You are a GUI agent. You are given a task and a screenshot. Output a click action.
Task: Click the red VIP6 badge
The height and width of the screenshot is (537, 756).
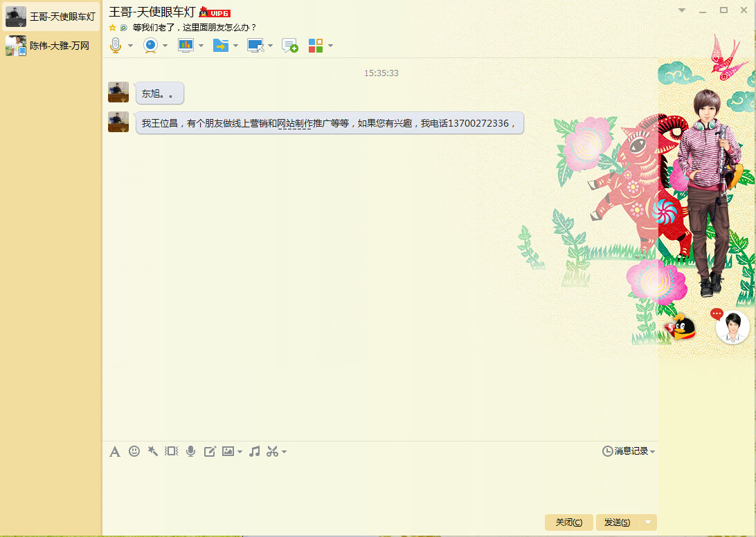pyautogui.click(x=215, y=12)
